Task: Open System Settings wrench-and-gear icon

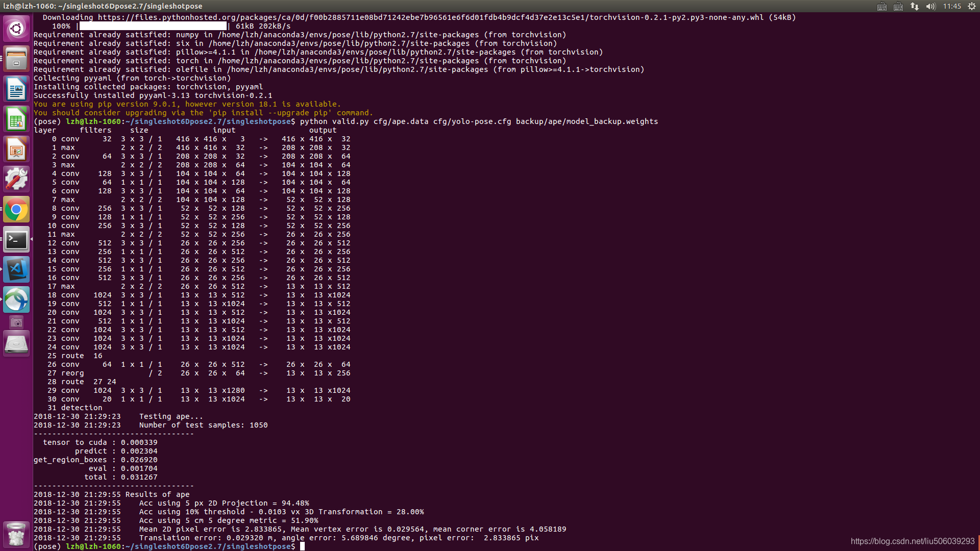Action: point(16,180)
